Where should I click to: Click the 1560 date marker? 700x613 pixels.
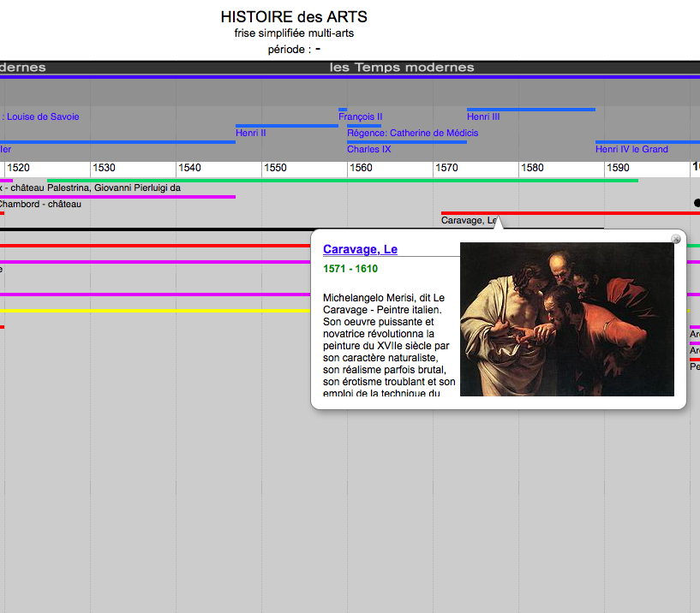(x=362, y=168)
